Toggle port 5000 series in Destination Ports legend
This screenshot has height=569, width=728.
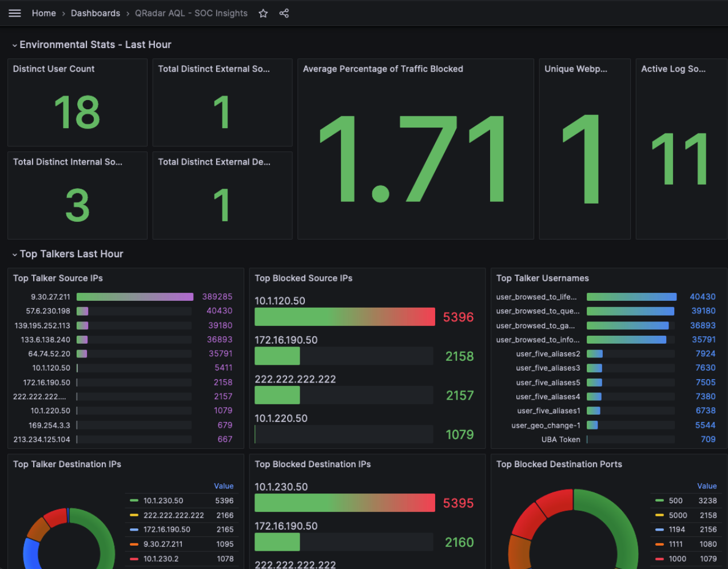(678, 515)
